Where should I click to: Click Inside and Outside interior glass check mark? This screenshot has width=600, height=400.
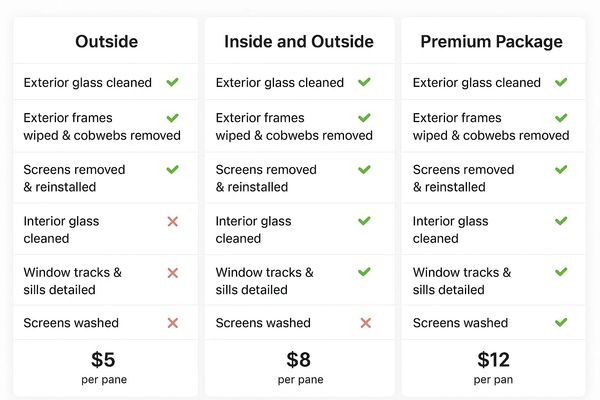point(365,221)
